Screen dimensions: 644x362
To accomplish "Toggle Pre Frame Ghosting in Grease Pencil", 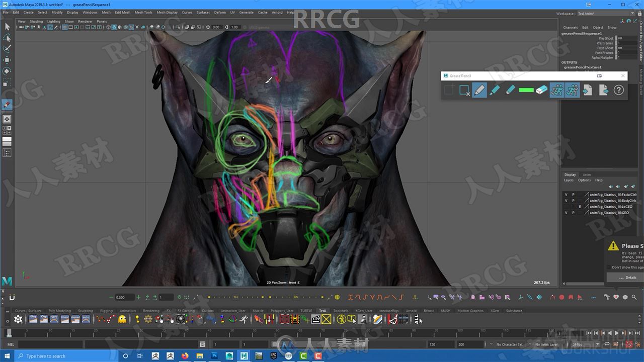I will coord(557,90).
